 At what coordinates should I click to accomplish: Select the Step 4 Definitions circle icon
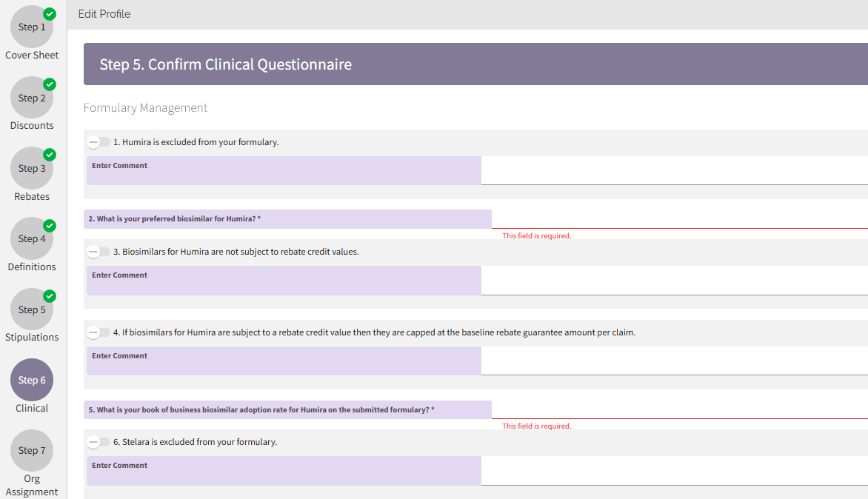31,238
